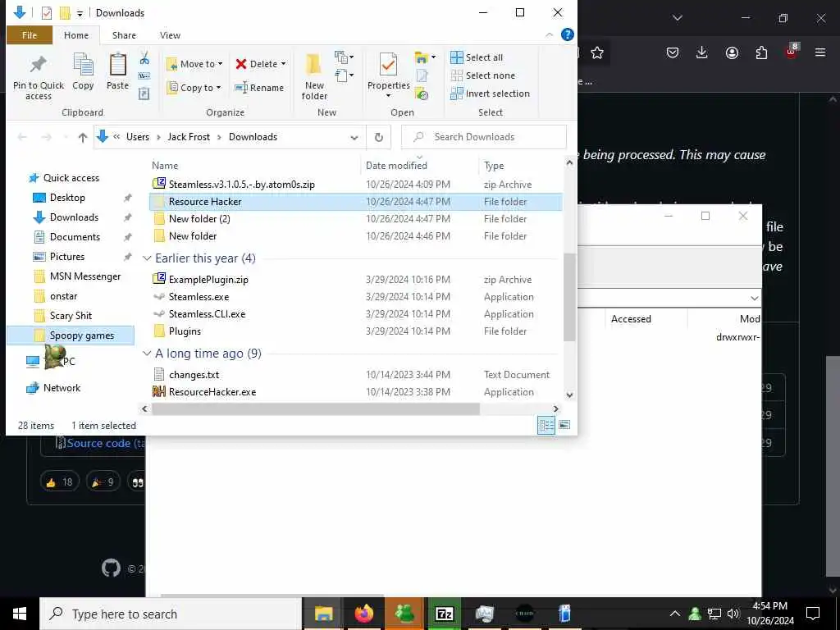
Task: Open the MSN Messenger taskbar icon
Action: click(x=404, y=614)
